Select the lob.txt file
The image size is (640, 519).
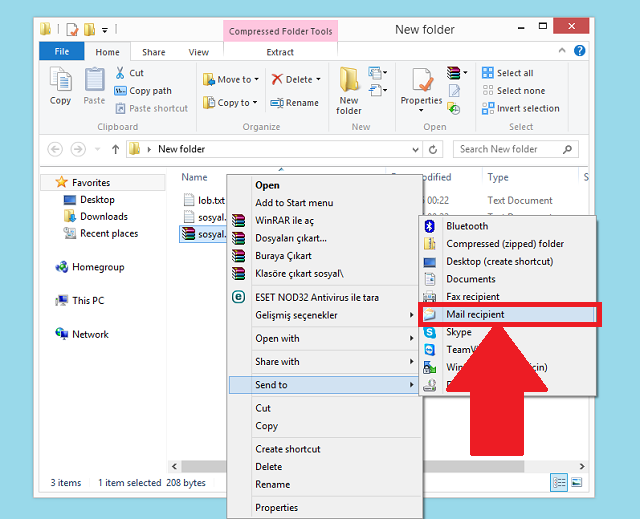pyautogui.click(x=204, y=200)
